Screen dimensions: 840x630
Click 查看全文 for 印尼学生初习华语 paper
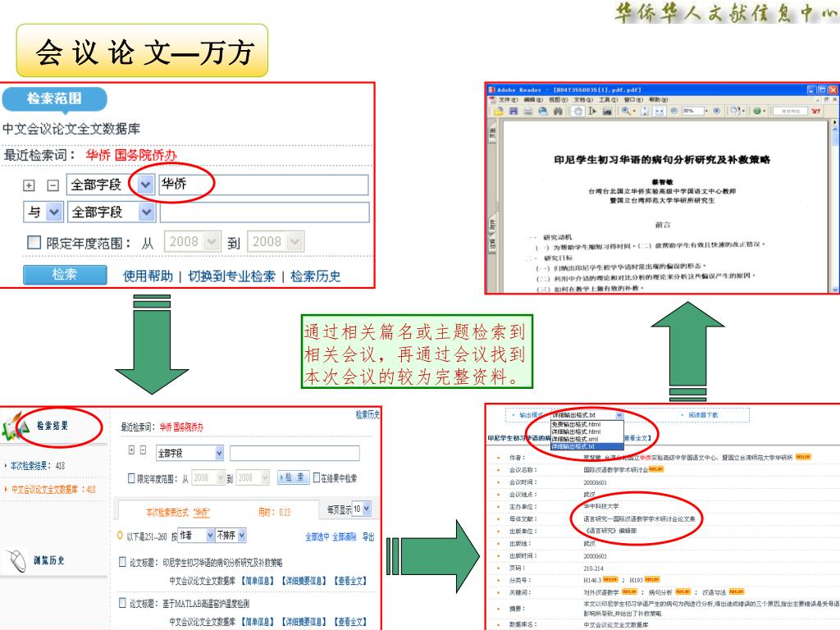[x=350, y=581]
